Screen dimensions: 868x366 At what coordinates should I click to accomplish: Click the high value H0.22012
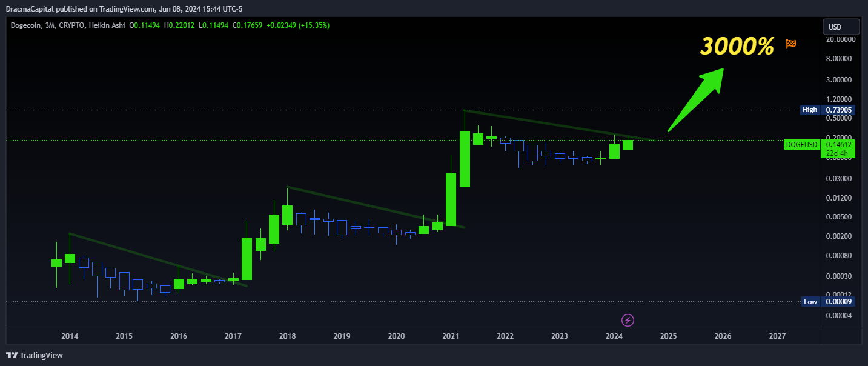pos(179,25)
